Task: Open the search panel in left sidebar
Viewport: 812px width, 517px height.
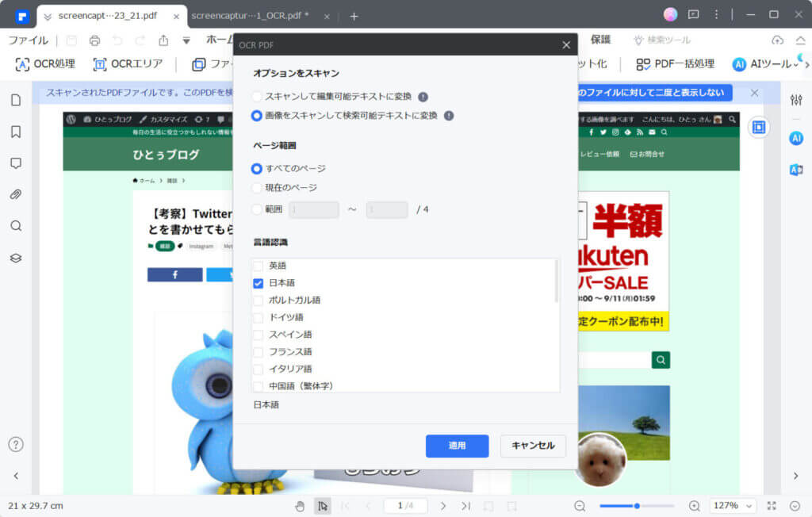Action: coord(16,226)
